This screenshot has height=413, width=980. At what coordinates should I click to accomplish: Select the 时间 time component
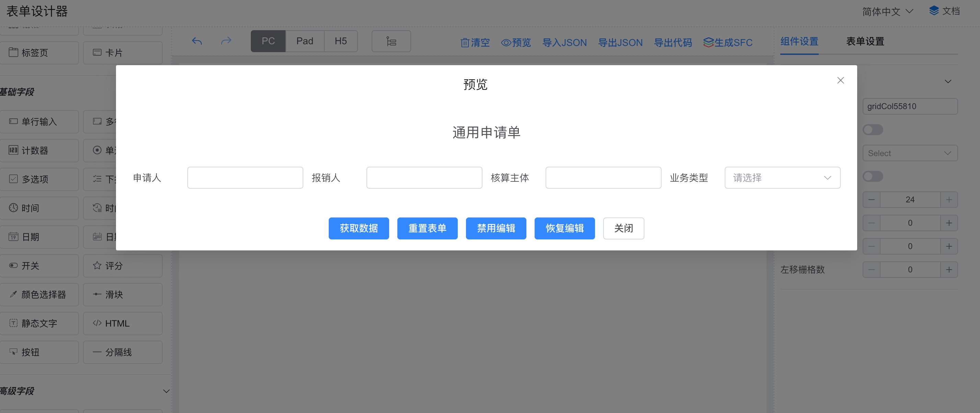pos(39,208)
